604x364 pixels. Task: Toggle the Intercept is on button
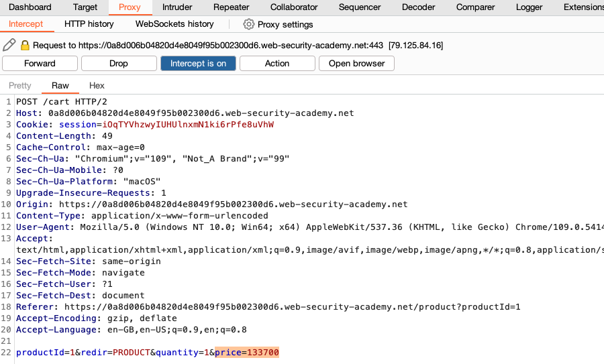pyautogui.click(x=198, y=64)
